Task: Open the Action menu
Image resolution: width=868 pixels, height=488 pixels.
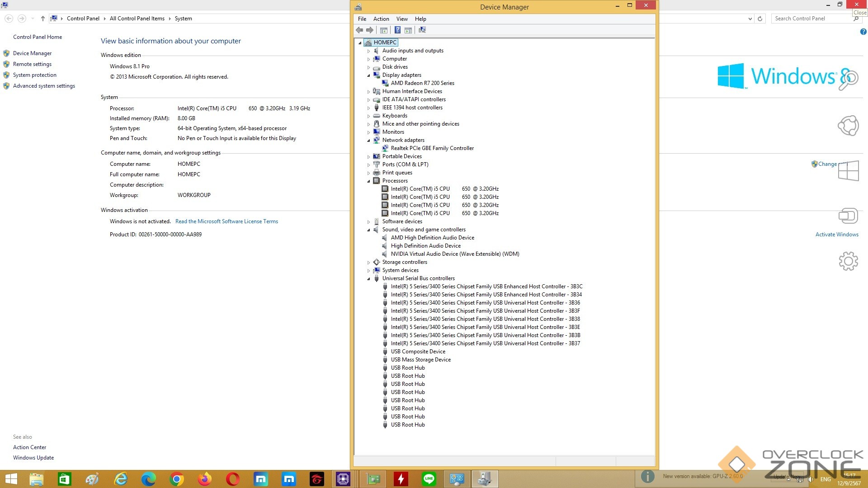Action: pyautogui.click(x=381, y=19)
